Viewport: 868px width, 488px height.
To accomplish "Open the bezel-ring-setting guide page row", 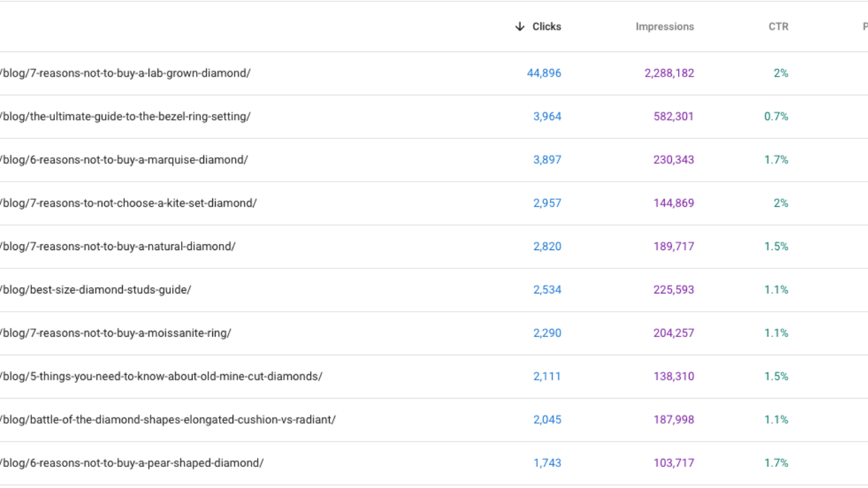I will pos(434,117).
